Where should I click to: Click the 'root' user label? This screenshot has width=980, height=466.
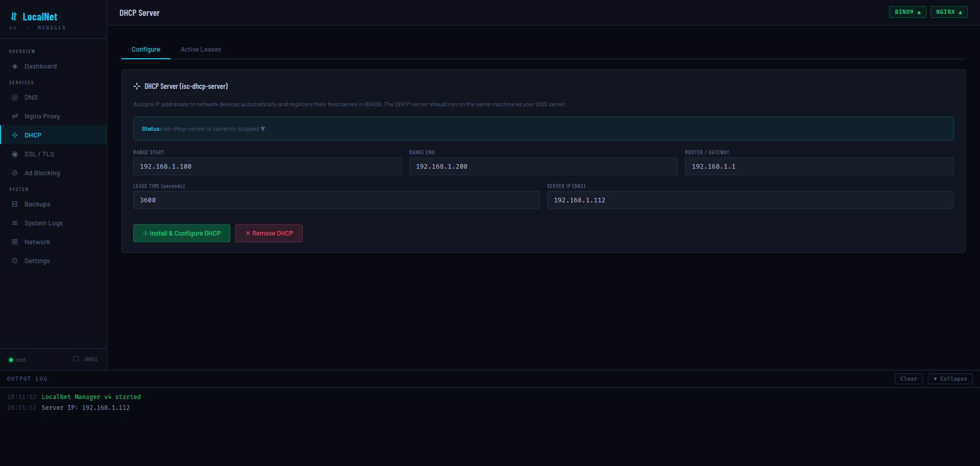[20, 360]
